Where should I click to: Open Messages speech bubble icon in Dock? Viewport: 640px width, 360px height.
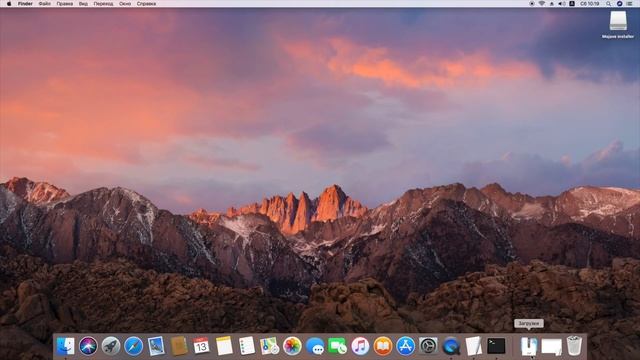pyautogui.click(x=315, y=346)
